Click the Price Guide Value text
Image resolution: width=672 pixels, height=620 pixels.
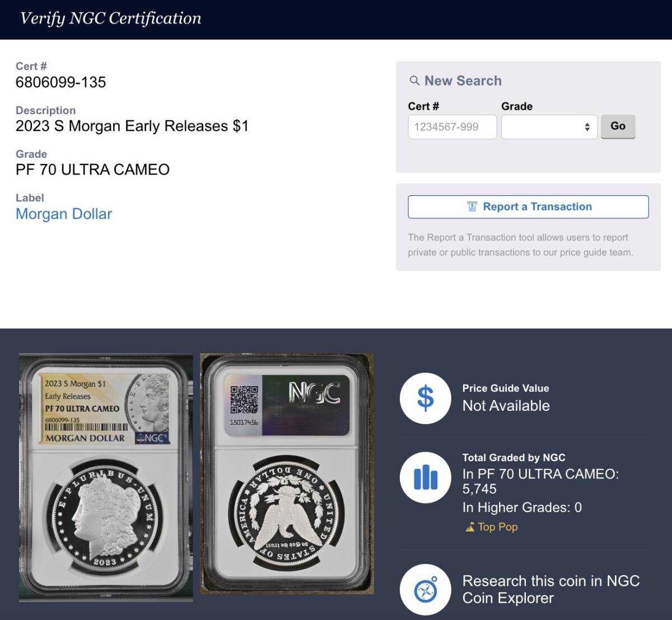point(506,388)
